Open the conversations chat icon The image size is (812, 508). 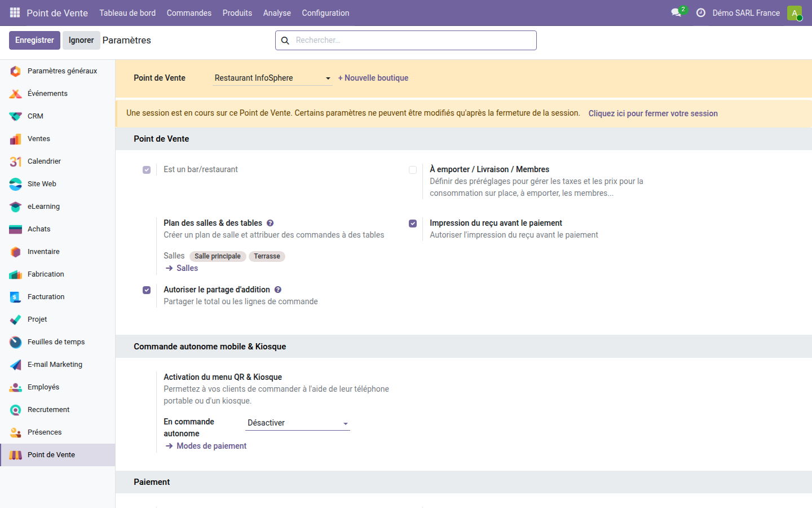(x=676, y=12)
